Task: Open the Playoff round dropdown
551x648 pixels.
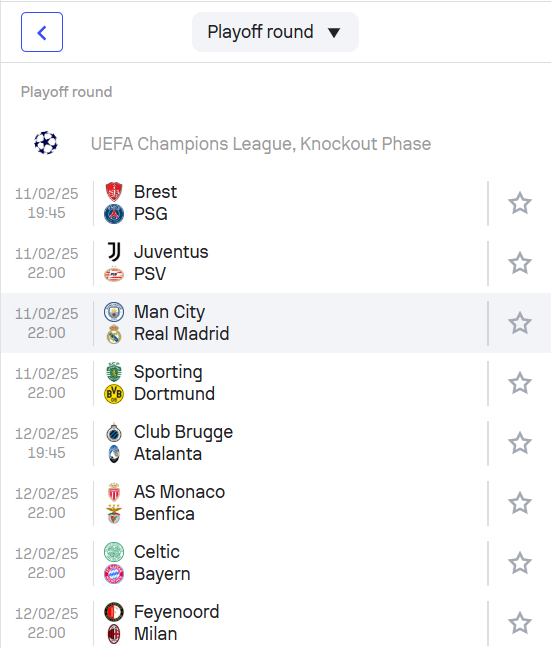Action: (x=275, y=32)
